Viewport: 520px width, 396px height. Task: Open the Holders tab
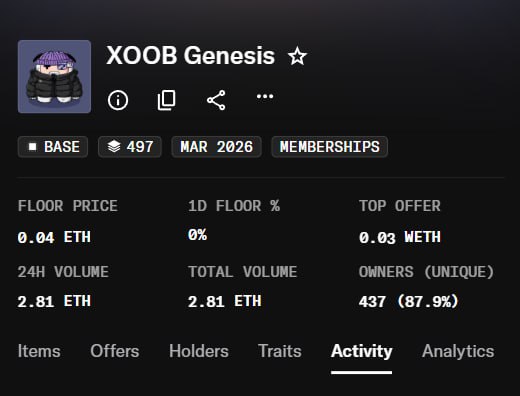[199, 351]
